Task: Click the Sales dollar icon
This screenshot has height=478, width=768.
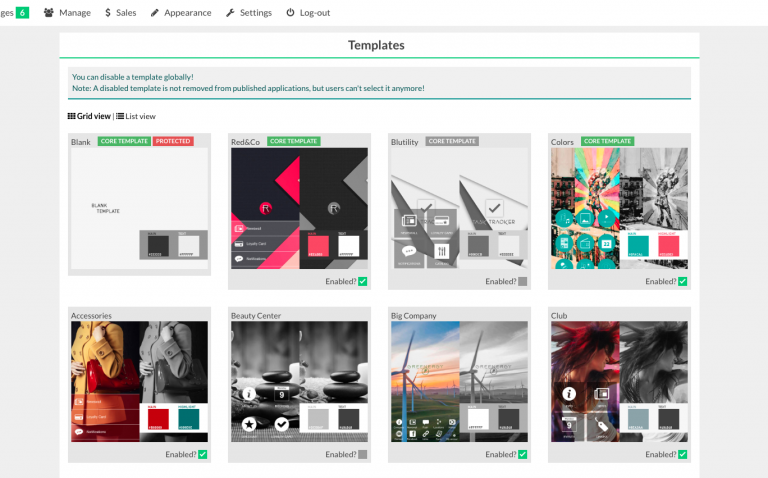Action: 108,13
